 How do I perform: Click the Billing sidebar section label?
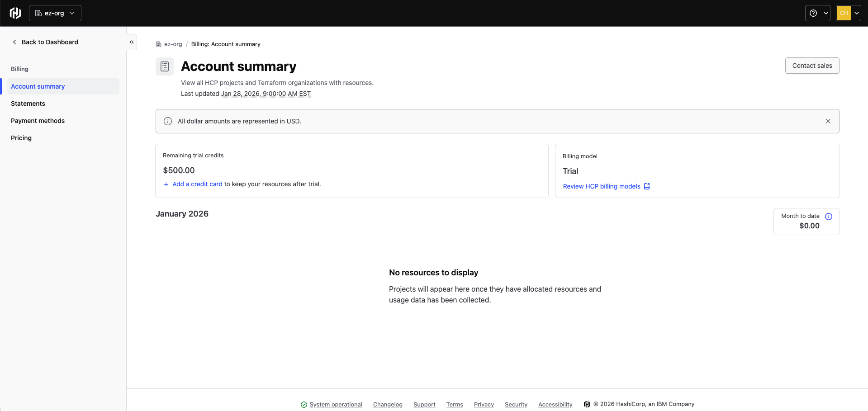pyautogui.click(x=19, y=69)
